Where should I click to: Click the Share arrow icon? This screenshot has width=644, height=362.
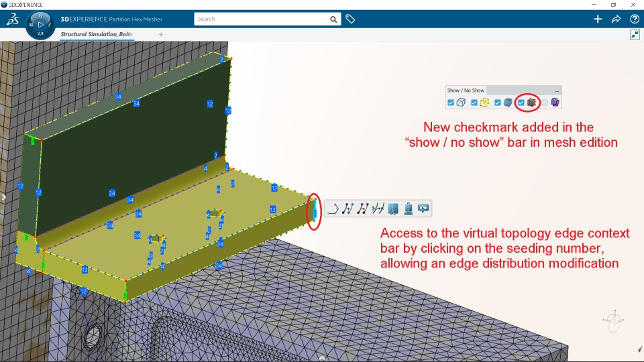point(616,19)
